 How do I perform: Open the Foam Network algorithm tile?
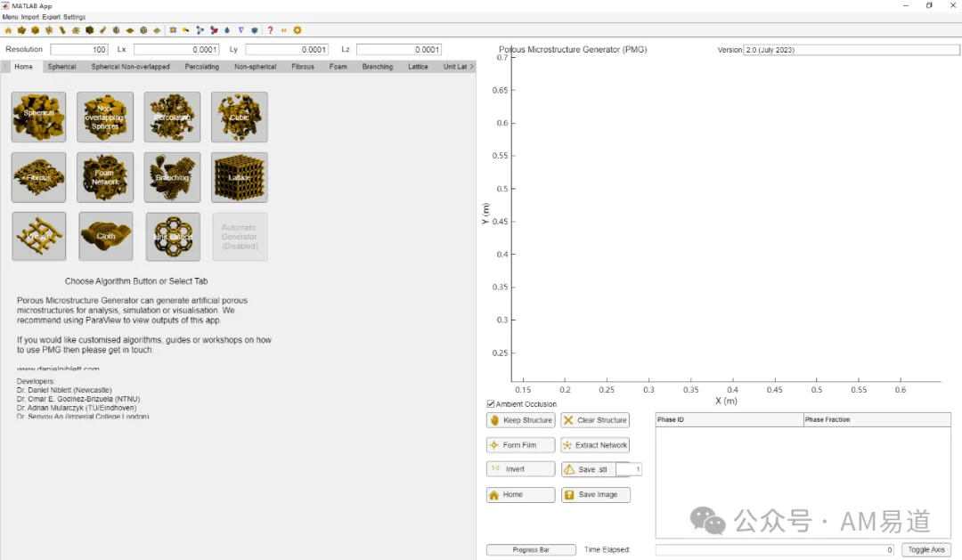pos(105,177)
